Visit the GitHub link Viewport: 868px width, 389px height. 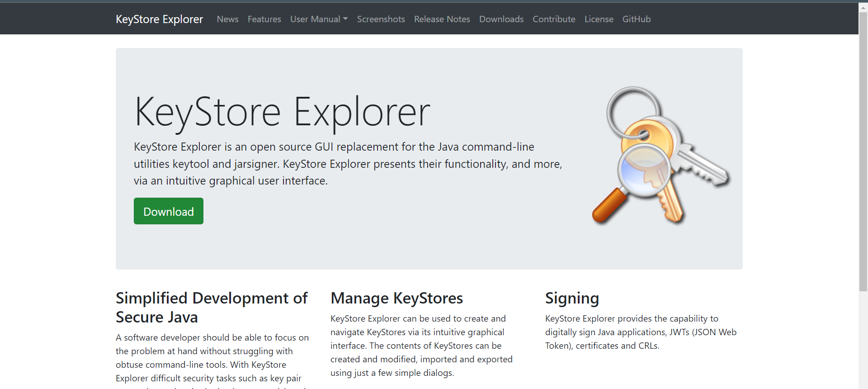pos(637,19)
